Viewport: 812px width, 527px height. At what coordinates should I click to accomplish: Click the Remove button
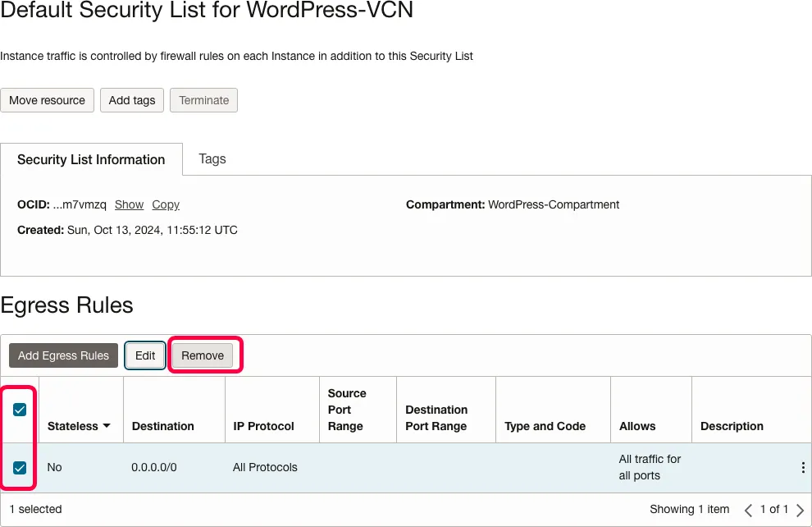(203, 355)
